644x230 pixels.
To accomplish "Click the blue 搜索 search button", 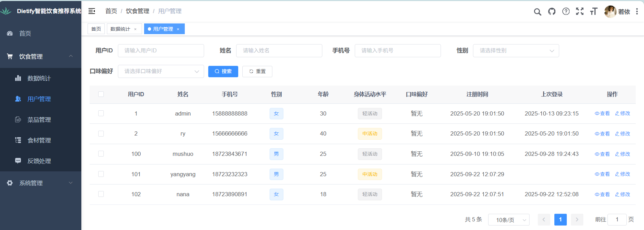I will coord(223,71).
